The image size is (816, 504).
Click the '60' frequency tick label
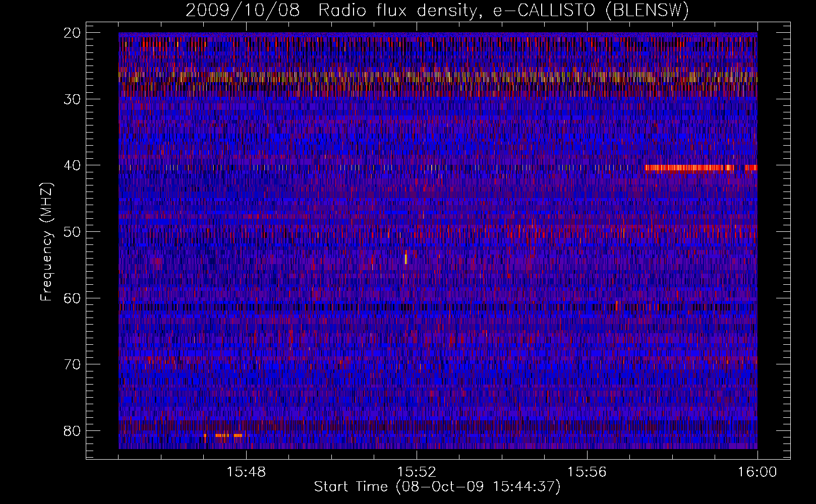[73, 298]
